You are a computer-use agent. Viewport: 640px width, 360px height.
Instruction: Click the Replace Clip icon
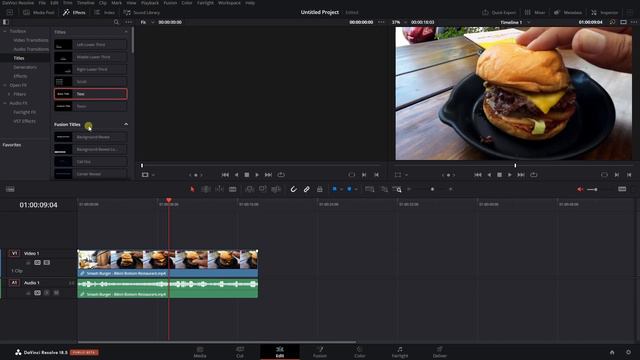point(276,189)
